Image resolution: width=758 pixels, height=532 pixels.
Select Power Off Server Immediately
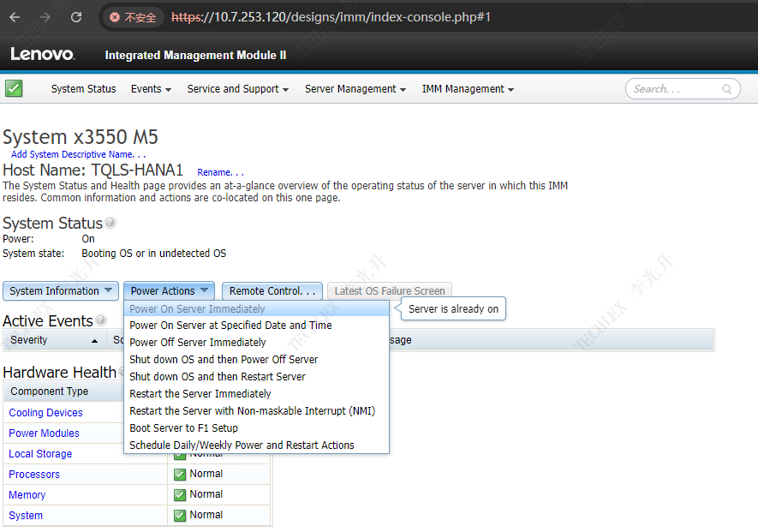pyautogui.click(x=256, y=343)
